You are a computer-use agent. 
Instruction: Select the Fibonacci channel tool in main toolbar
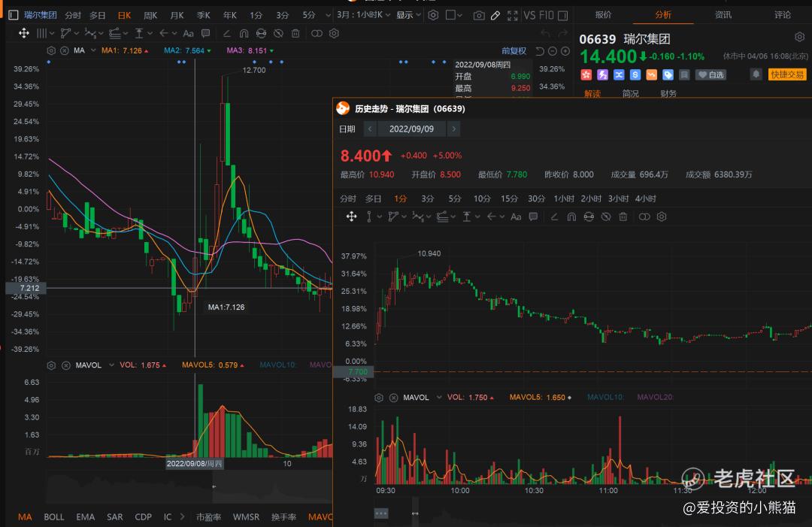coord(115,34)
